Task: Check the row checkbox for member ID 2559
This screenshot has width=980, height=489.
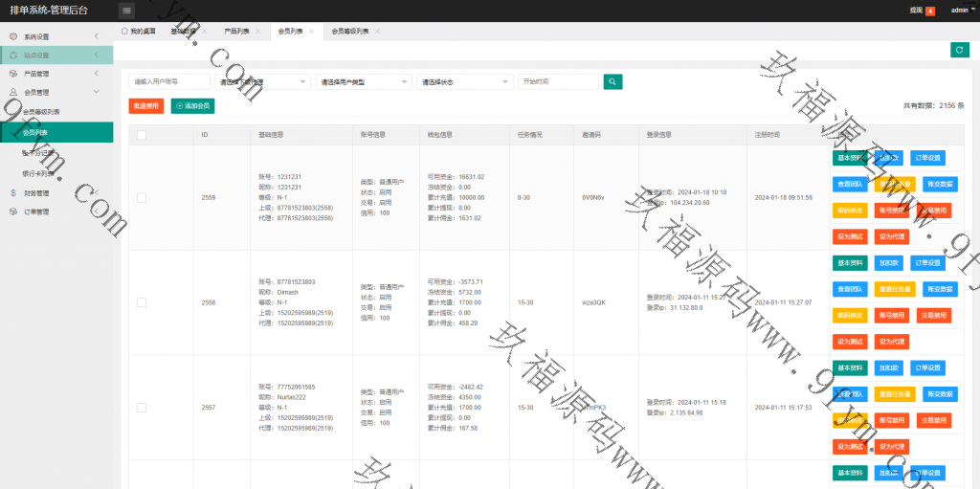Action: click(142, 197)
